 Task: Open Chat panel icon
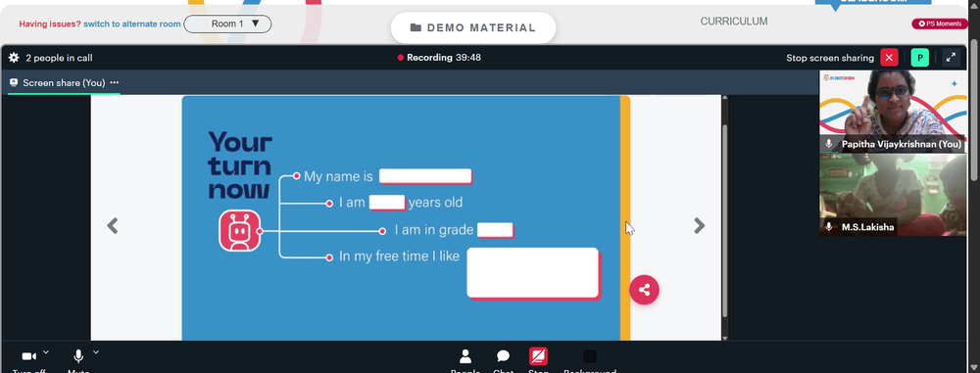[503, 356]
